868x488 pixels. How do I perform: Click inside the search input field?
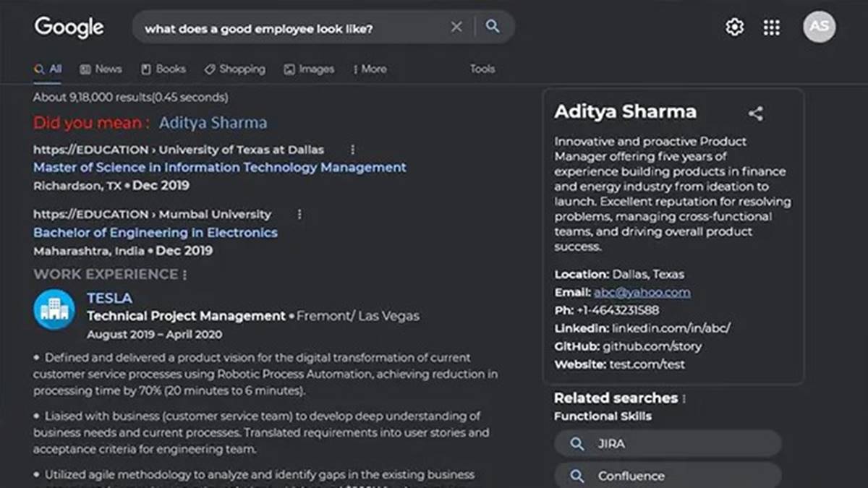[289, 26]
